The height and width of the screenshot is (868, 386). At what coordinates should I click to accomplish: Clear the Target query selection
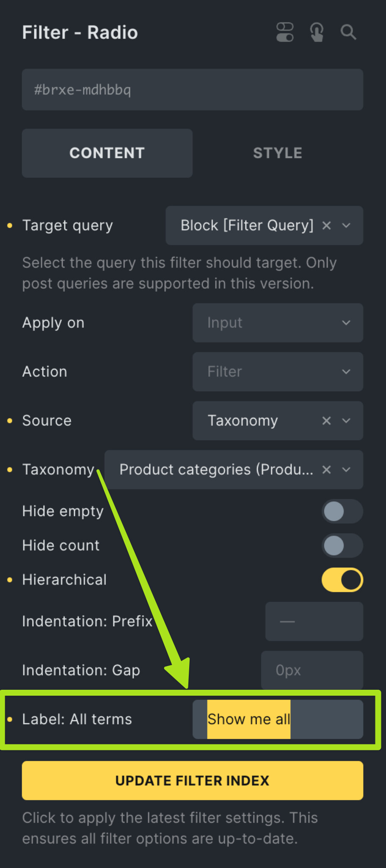pos(326,226)
